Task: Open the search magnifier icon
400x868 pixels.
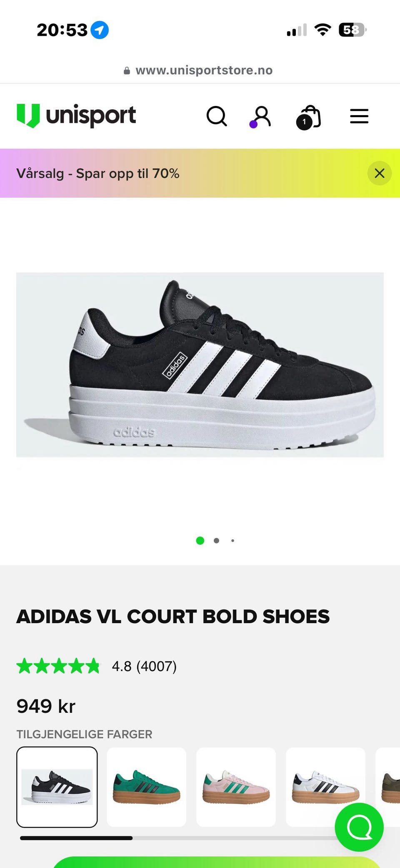Action: pyautogui.click(x=217, y=116)
